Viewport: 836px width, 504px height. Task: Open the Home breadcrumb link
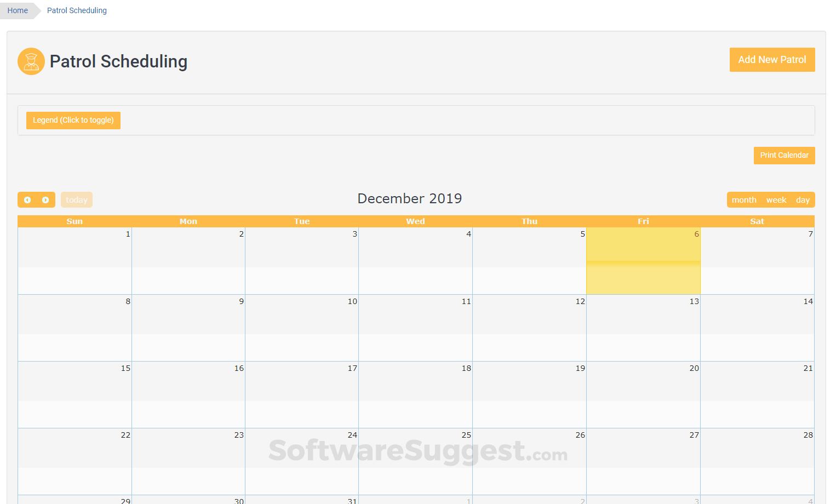tap(18, 10)
